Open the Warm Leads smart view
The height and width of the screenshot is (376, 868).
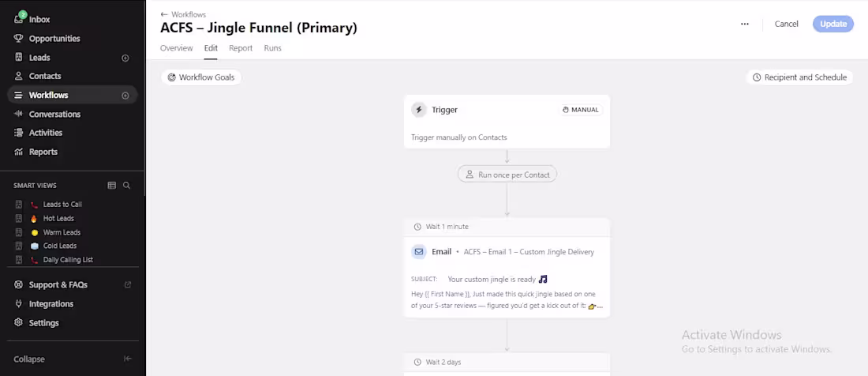62,232
